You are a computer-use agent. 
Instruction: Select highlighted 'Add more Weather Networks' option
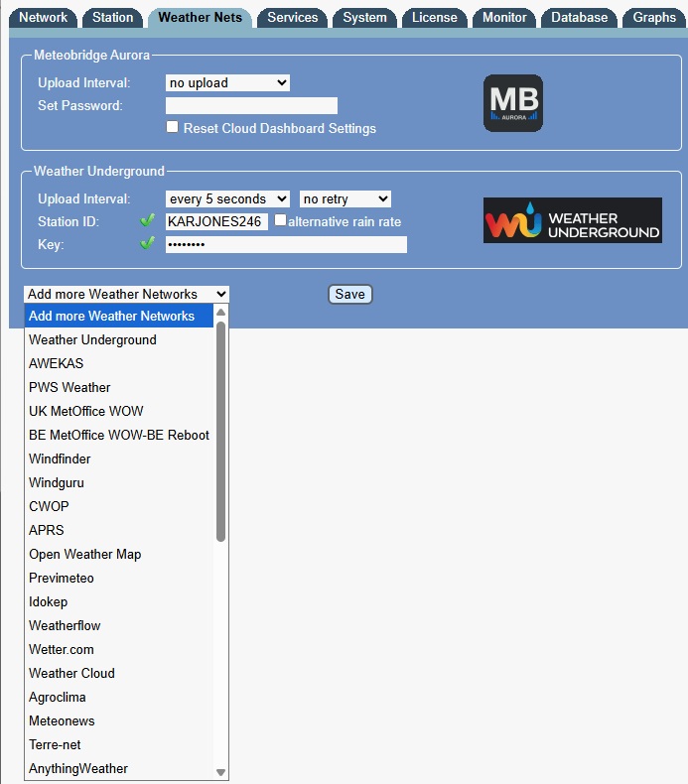[x=119, y=316]
